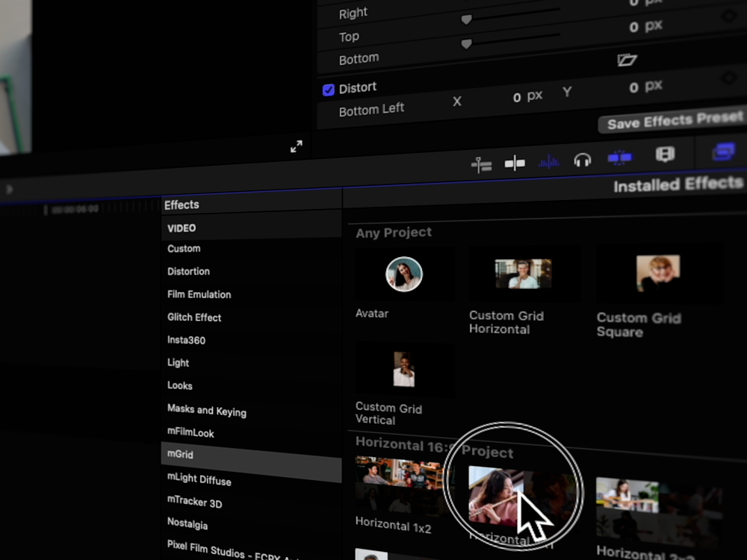Image resolution: width=747 pixels, height=560 pixels.
Task: Choose Glitch Effect in the effects list
Action: click(194, 317)
